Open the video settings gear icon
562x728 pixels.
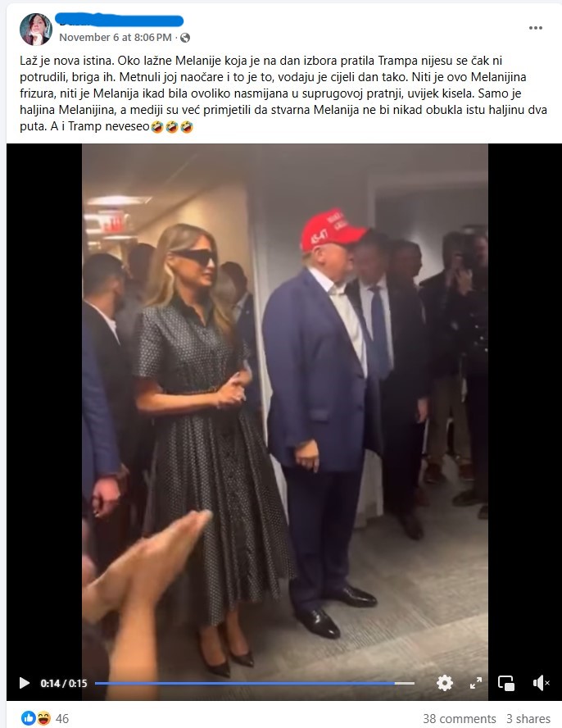pos(445,683)
